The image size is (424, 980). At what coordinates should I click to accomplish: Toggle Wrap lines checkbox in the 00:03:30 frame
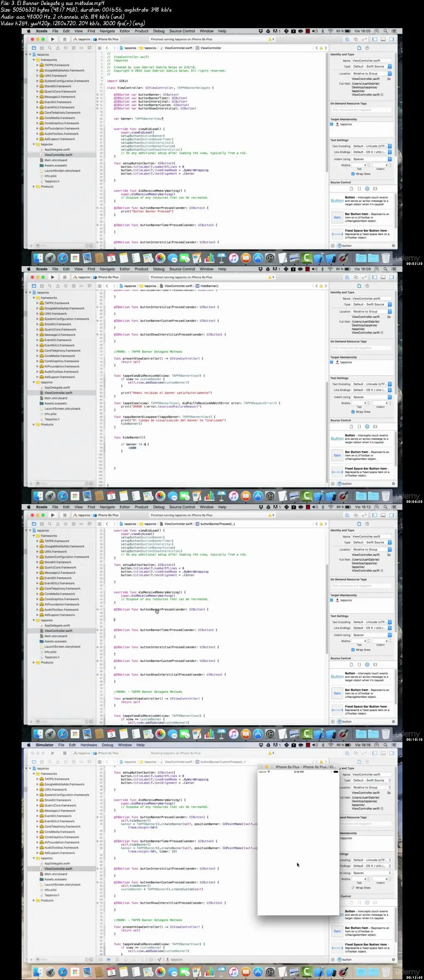point(353,174)
